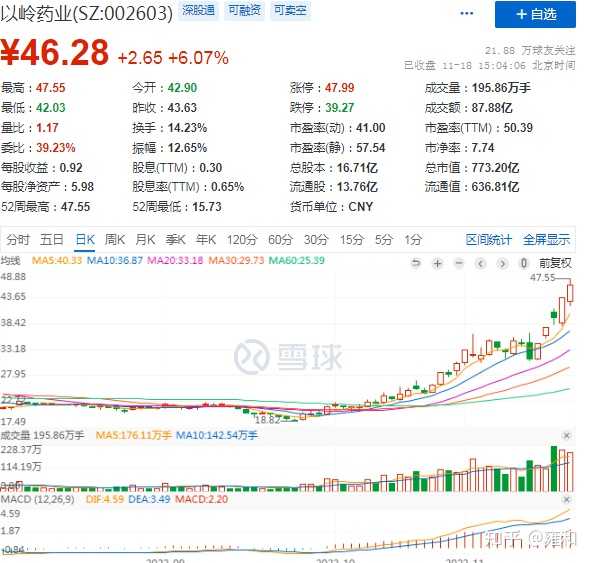Close the volume indicator panel

click(x=567, y=436)
